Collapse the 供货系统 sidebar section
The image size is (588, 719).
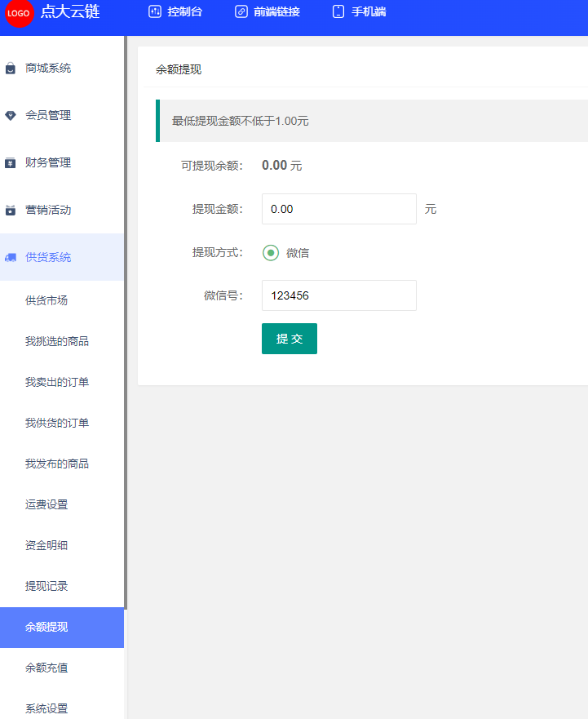click(x=62, y=257)
